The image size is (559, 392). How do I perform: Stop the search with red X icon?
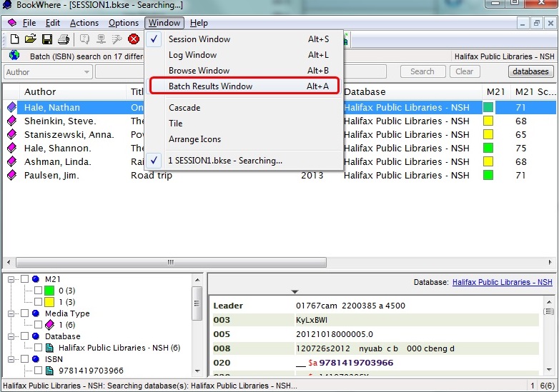[134, 39]
